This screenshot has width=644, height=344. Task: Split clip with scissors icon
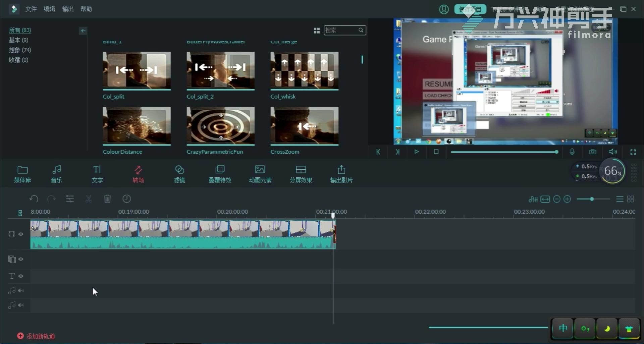coord(89,199)
